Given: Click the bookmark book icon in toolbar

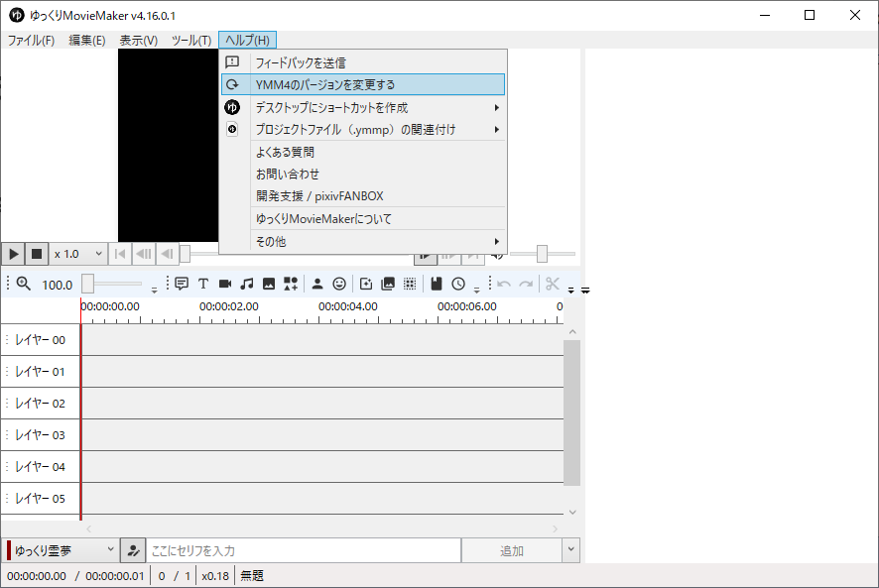Looking at the screenshot, I should 437,284.
